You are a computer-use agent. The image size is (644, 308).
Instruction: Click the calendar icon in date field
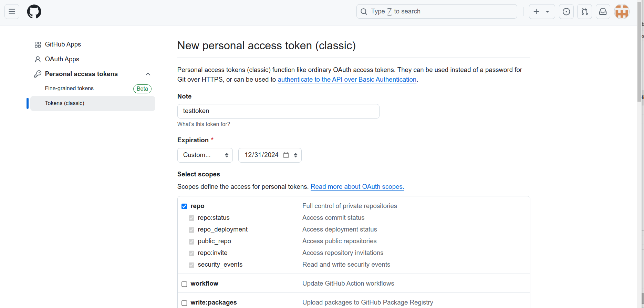[286, 155]
